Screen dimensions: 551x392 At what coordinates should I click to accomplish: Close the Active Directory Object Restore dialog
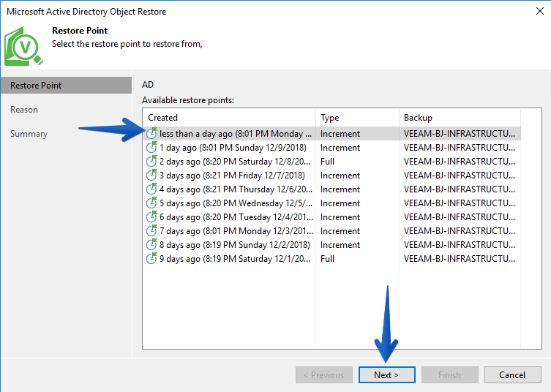tap(540, 11)
